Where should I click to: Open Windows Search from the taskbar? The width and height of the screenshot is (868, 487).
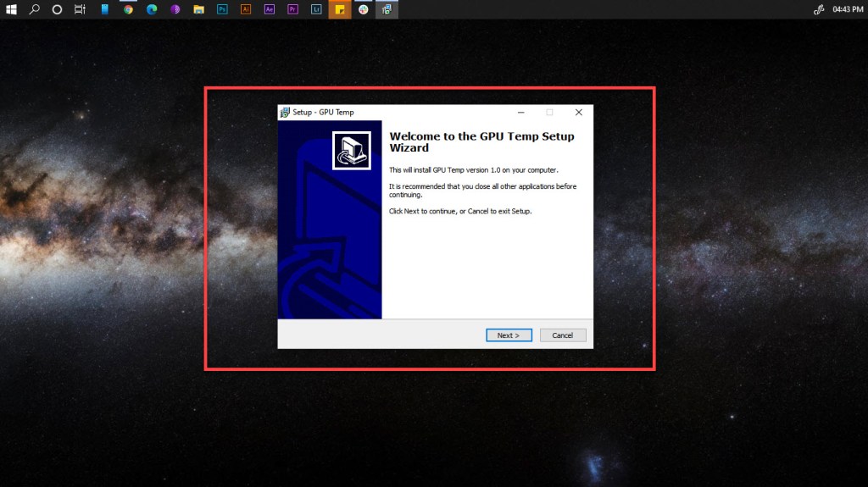coord(35,9)
